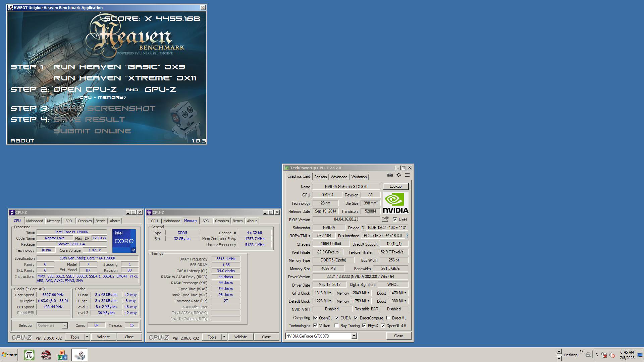Open Graphics tab in left CPU-Z
The image size is (644, 362).
tap(85, 221)
